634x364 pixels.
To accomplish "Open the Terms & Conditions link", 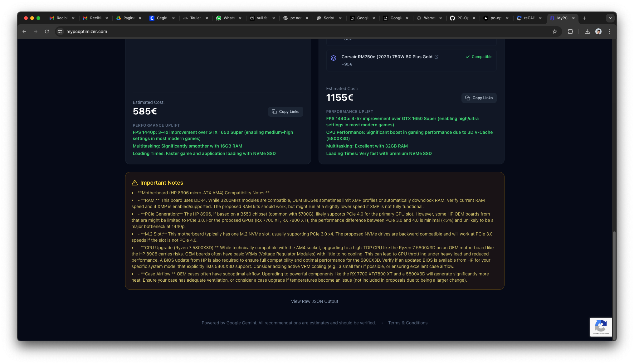I will coord(407,323).
